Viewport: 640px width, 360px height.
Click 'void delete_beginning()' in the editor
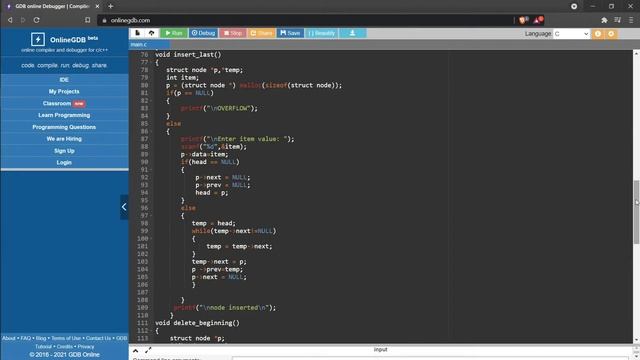[197, 323]
